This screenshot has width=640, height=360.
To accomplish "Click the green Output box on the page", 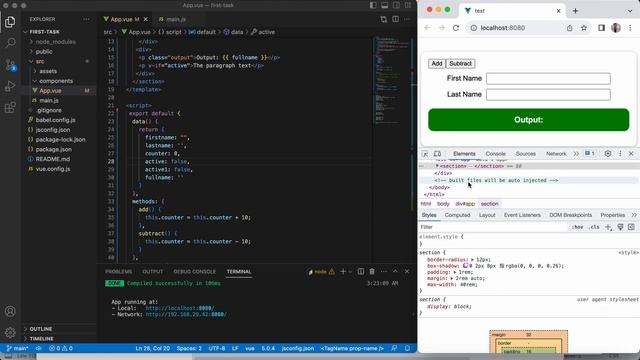I will click(529, 120).
